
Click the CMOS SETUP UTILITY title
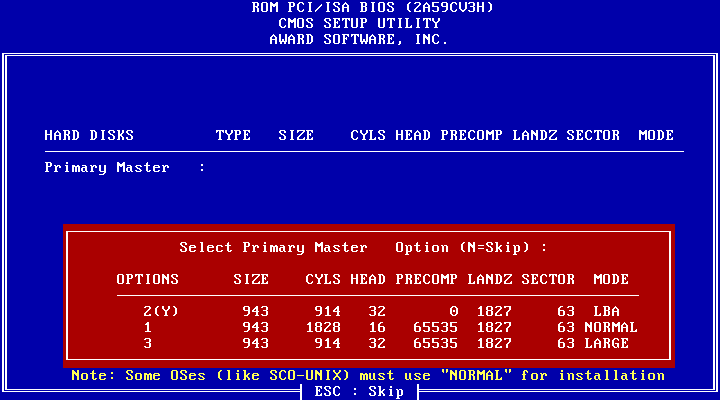click(359, 23)
